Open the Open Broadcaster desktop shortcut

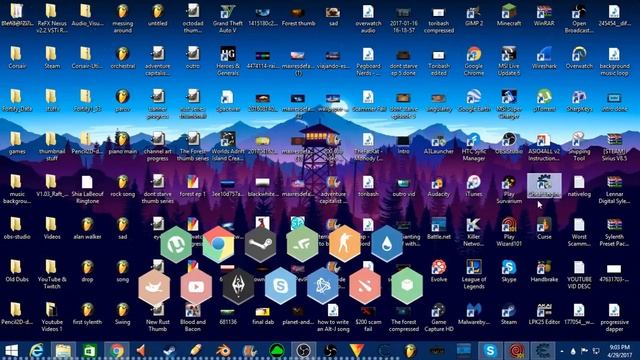pyautogui.click(x=579, y=19)
